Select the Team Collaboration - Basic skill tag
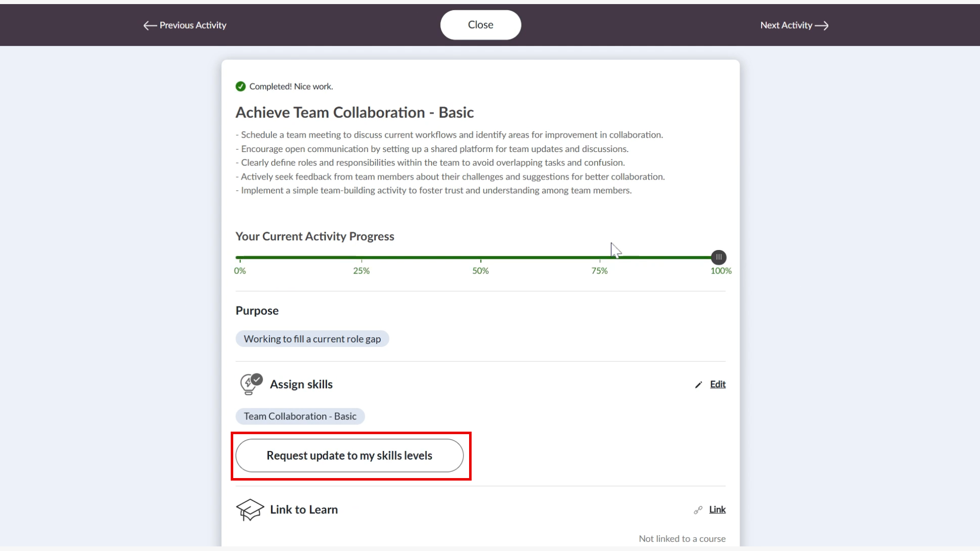 (300, 416)
